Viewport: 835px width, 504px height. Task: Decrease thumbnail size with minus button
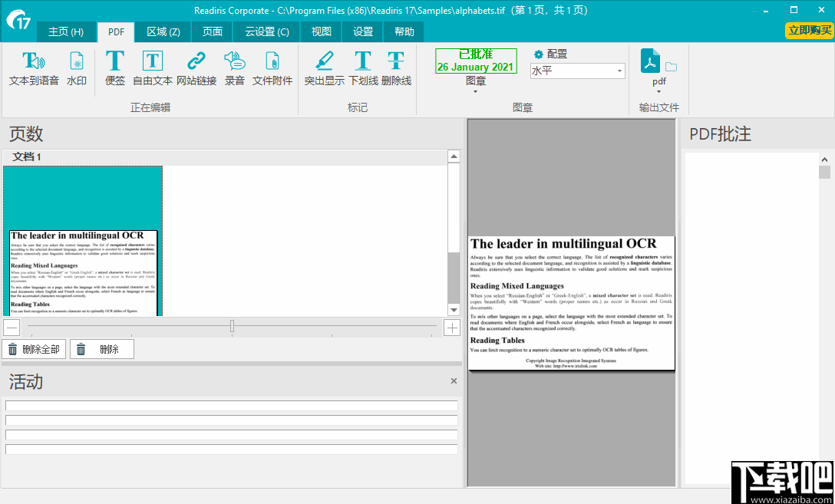[x=12, y=328]
